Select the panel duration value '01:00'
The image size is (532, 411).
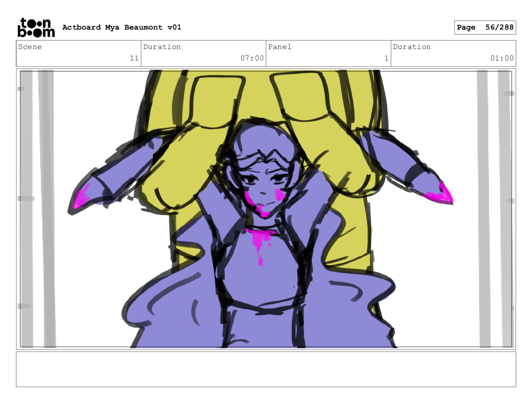502,58
